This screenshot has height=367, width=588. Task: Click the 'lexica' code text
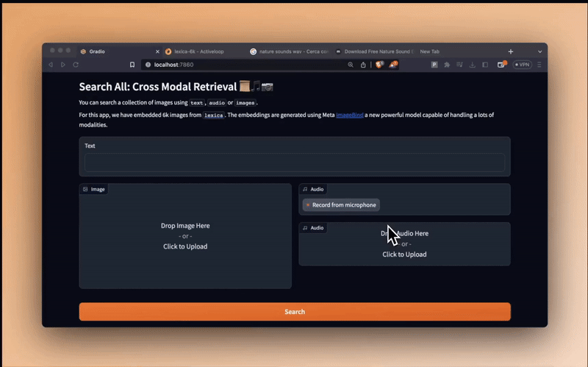(x=214, y=115)
